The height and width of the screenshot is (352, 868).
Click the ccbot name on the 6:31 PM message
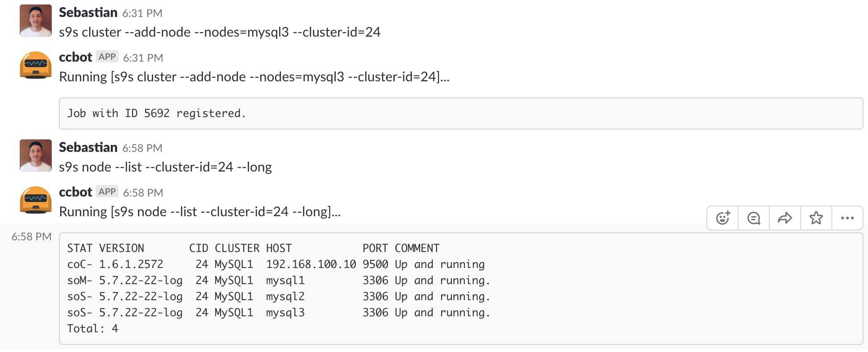point(75,57)
